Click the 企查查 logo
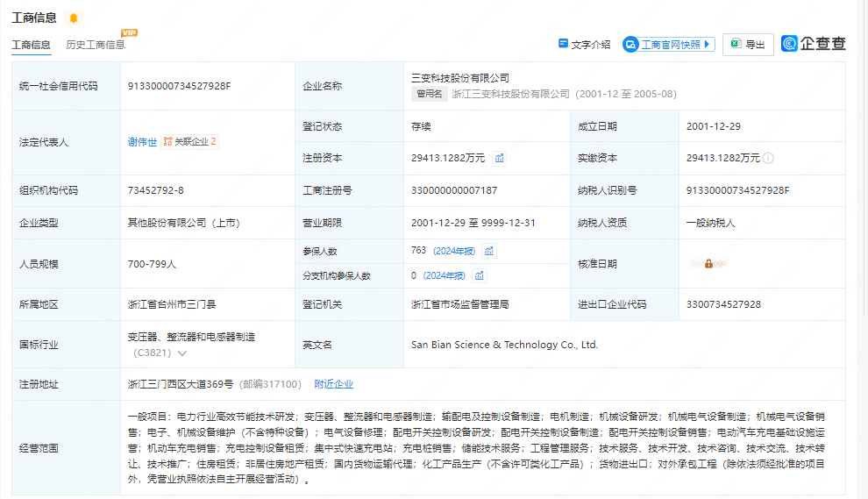 [x=813, y=43]
